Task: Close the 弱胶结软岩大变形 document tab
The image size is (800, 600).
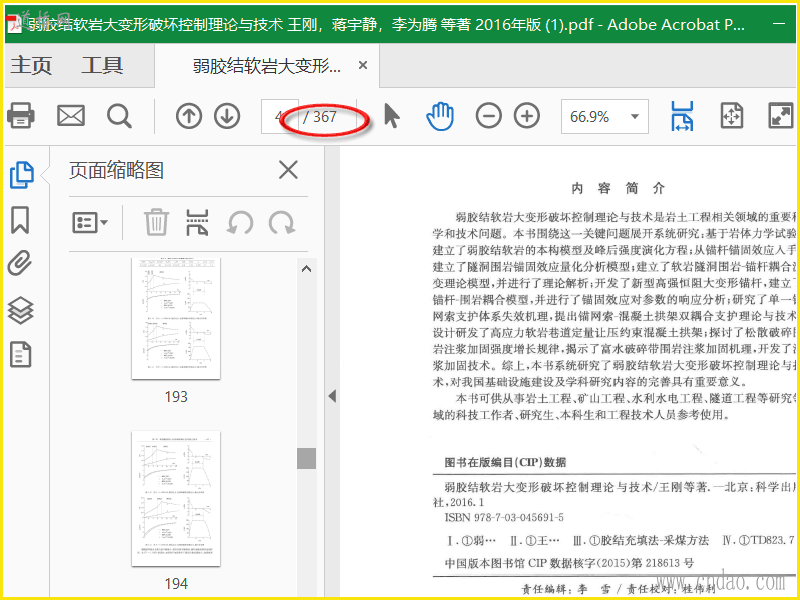Action: (363, 65)
